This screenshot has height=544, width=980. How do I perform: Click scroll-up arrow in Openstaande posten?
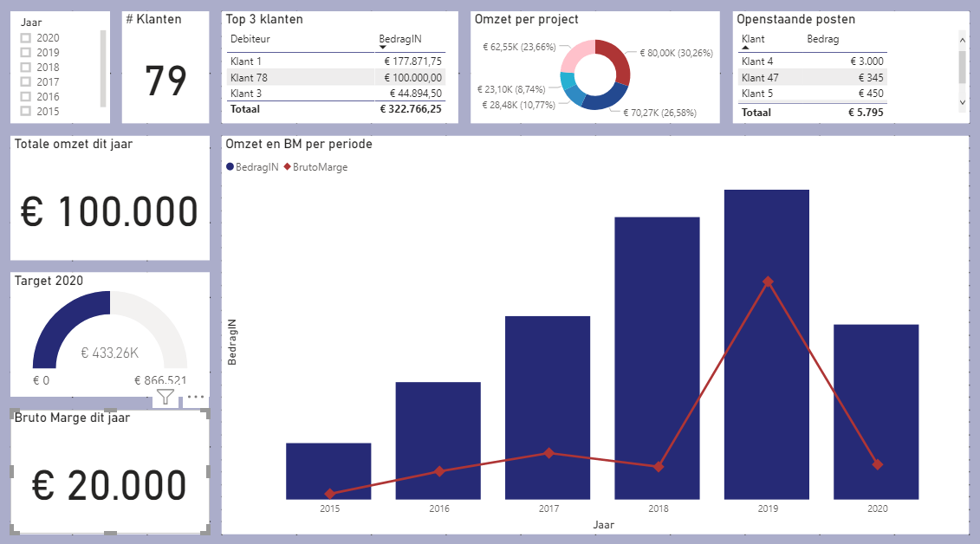click(963, 40)
